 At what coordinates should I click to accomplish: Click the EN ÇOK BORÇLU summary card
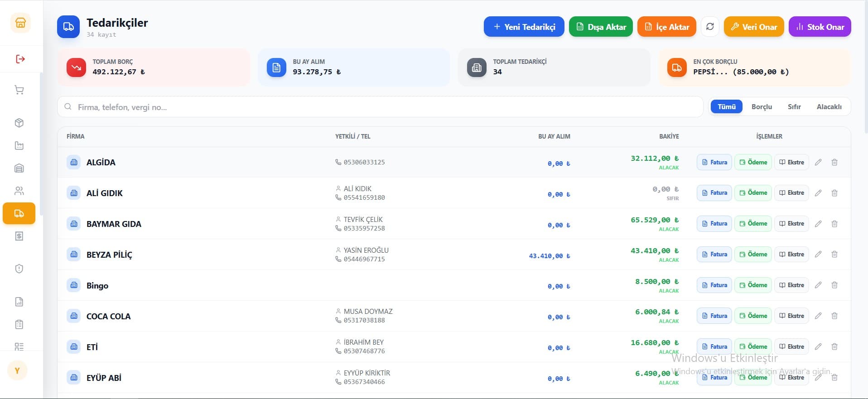coord(754,67)
